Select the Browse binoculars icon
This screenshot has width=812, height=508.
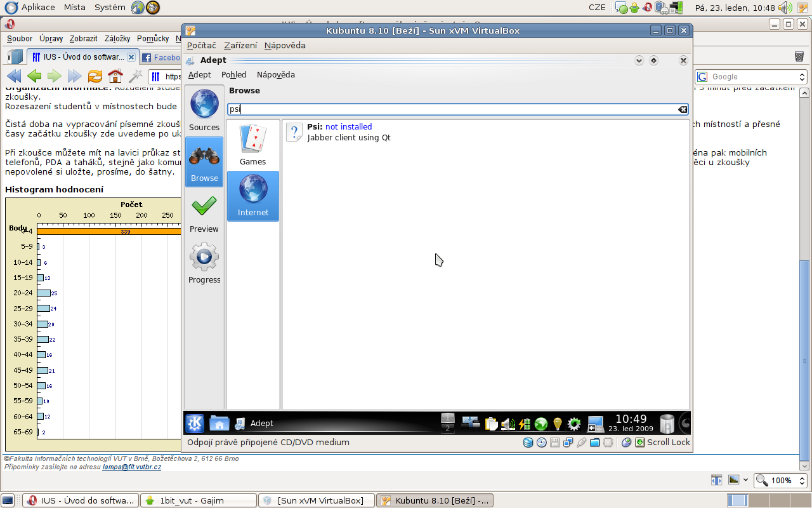point(204,156)
